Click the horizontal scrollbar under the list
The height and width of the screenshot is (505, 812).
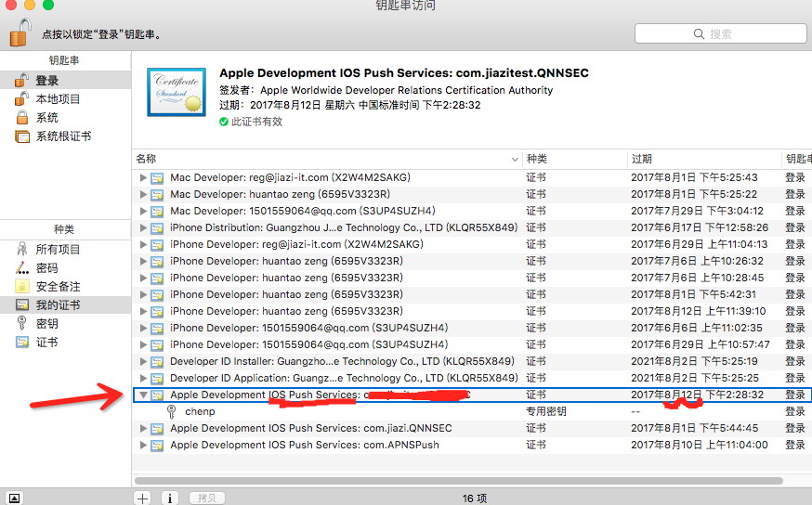[x=458, y=481]
